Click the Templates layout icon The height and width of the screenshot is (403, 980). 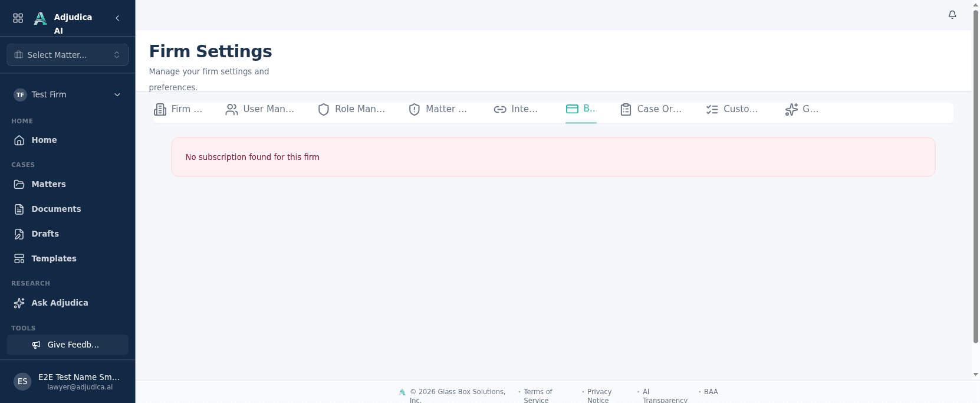(x=19, y=258)
